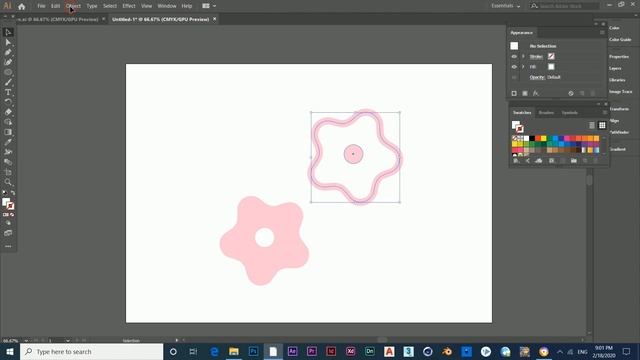The height and width of the screenshot is (360, 640).
Task: Open the Window menu
Action: tap(167, 6)
